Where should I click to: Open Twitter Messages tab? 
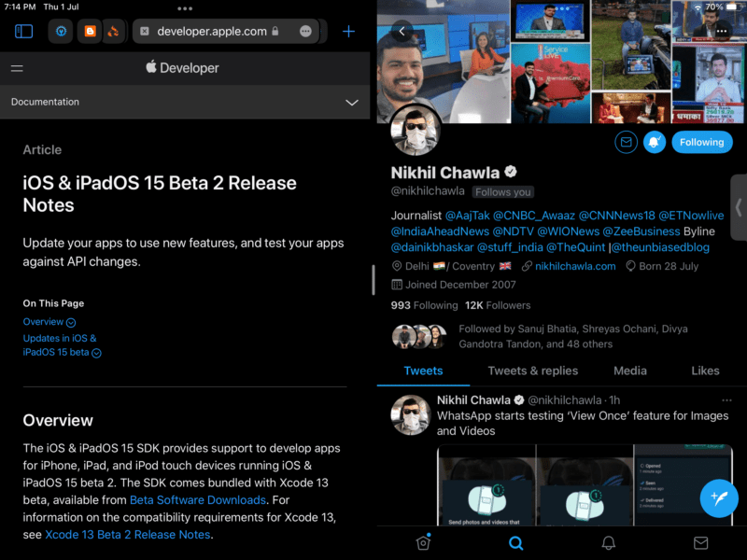pyautogui.click(x=701, y=542)
